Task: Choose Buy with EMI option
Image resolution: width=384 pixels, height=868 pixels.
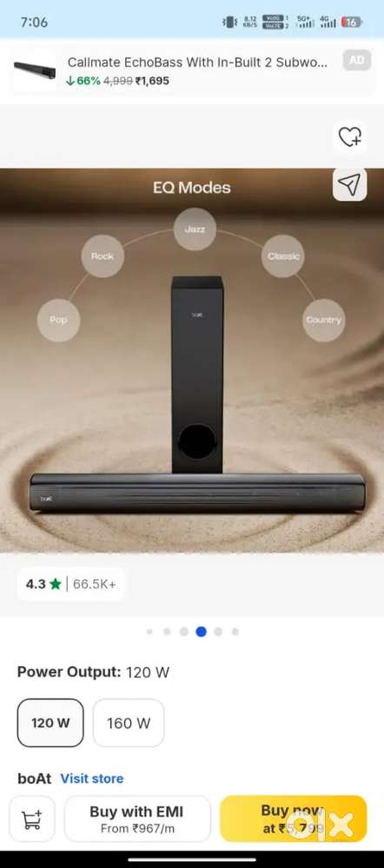Action: tap(137, 818)
